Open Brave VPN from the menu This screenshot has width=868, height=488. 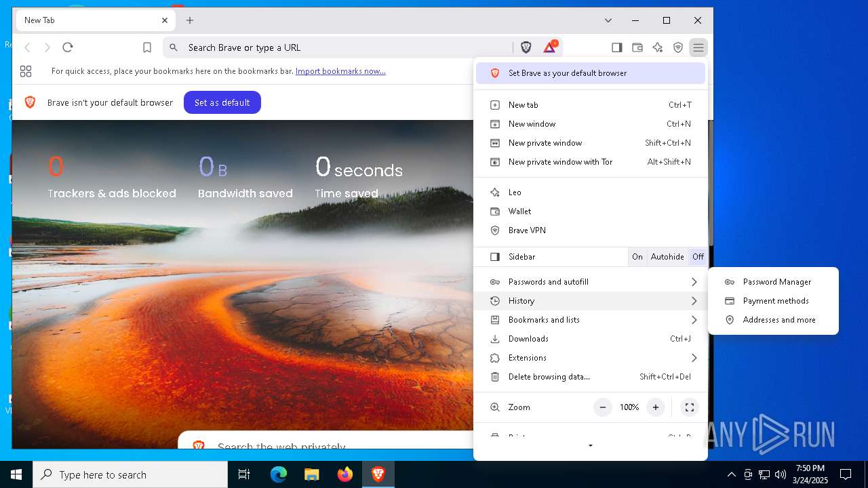591,230
